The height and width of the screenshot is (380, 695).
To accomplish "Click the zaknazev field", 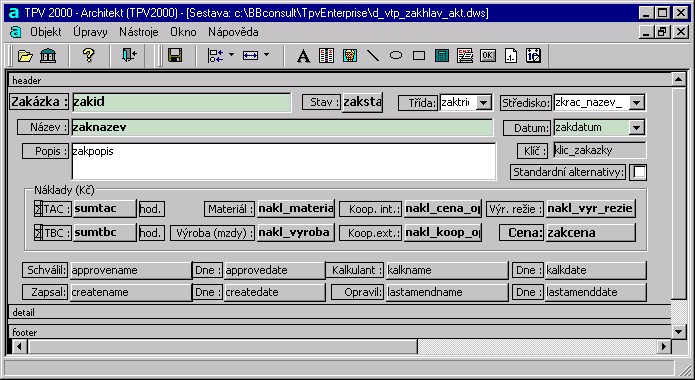I will click(x=282, y=128).
